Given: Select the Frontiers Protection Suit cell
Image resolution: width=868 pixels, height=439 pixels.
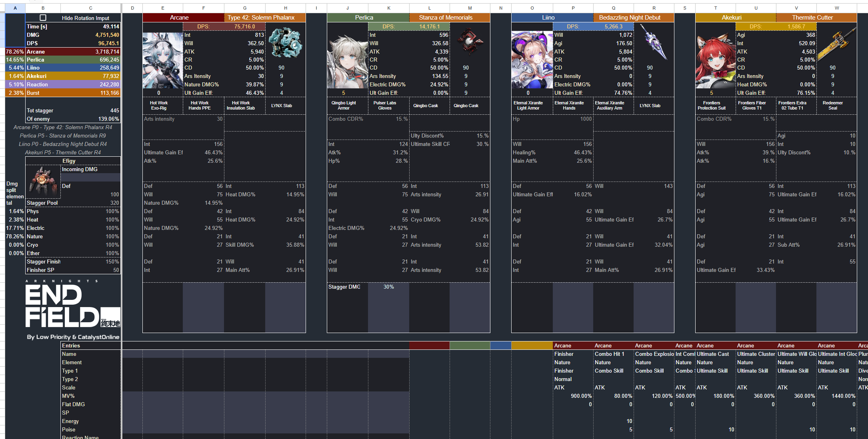Looking at the screenshot, I should 716,106.
